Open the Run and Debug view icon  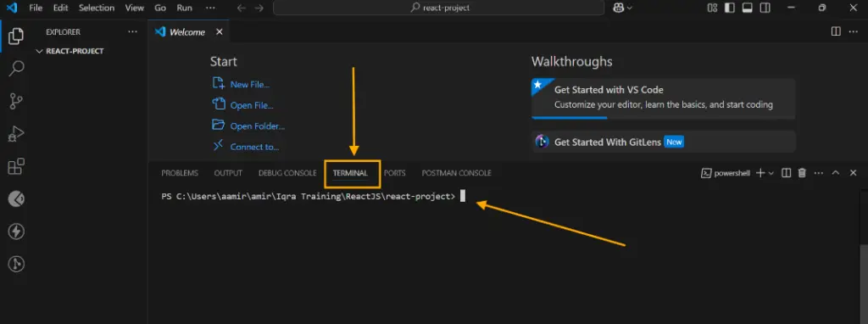(x=16, y=133)
